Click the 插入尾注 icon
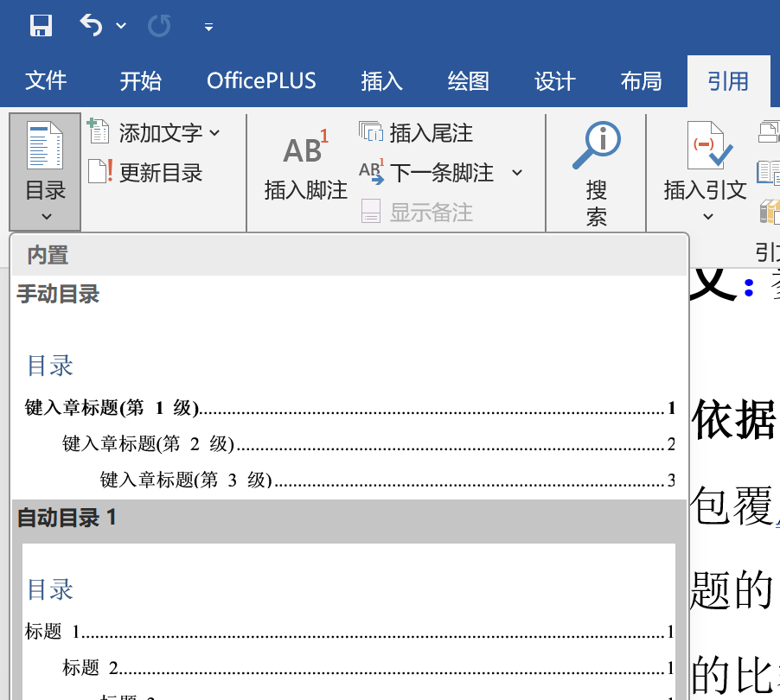 (371, 131)
